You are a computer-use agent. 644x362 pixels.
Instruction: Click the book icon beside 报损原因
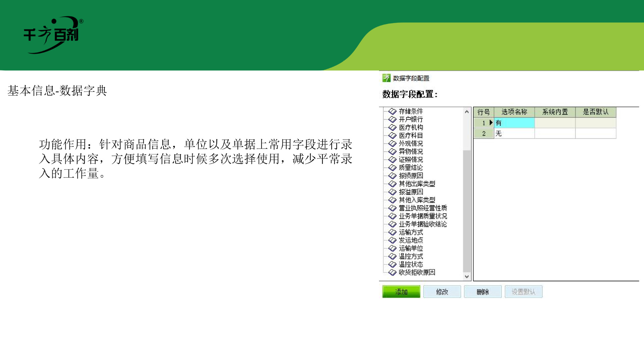coord(392,176)
